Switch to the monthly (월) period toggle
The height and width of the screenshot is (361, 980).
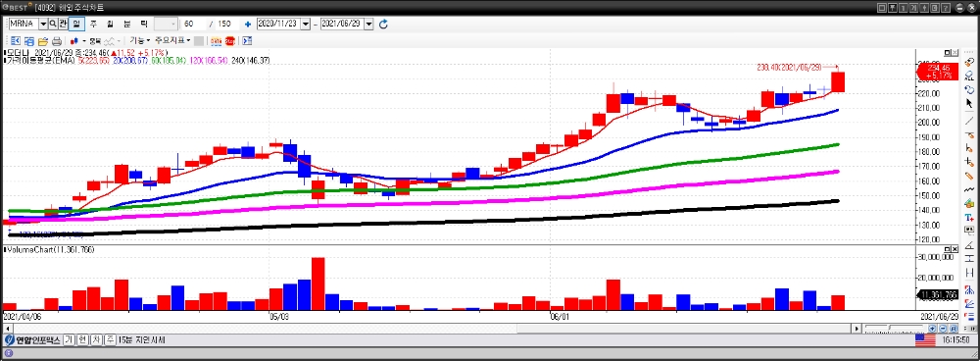(x=110, y=24)
